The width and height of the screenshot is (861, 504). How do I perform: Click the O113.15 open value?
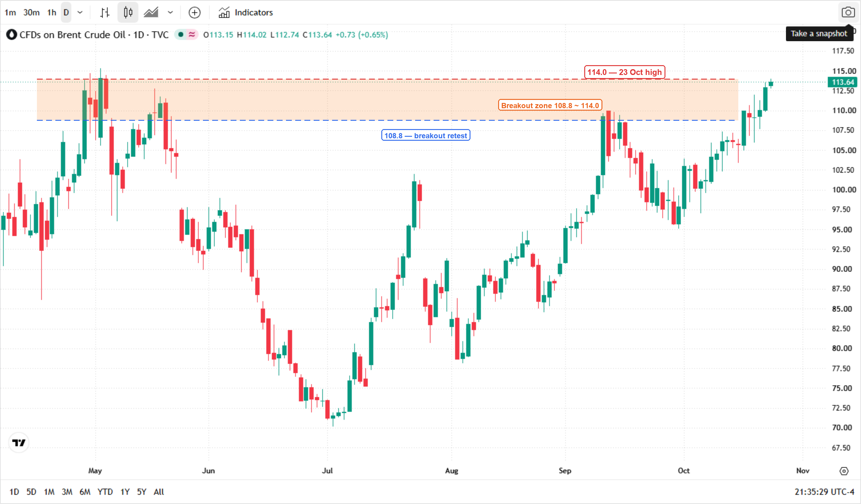(x=218, y=35)
